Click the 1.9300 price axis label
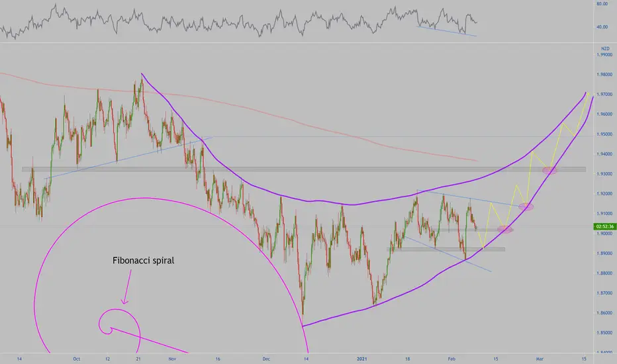Screen dimensions: 617x364 (604, 174)
